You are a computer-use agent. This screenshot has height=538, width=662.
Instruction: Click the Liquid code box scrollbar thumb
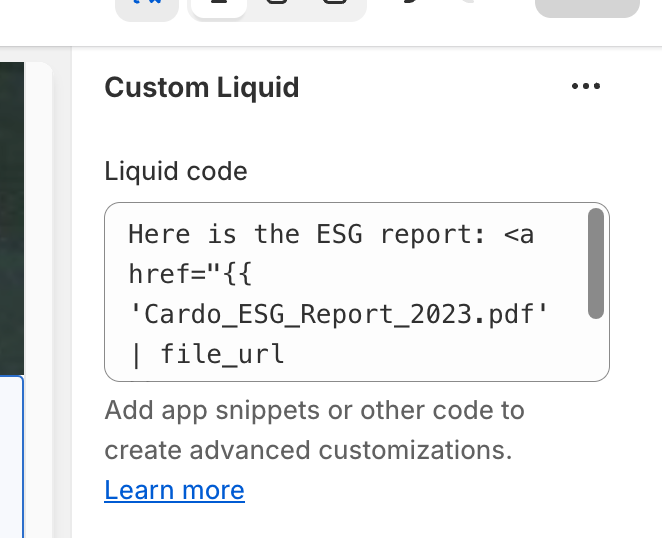tap(595, 264)
